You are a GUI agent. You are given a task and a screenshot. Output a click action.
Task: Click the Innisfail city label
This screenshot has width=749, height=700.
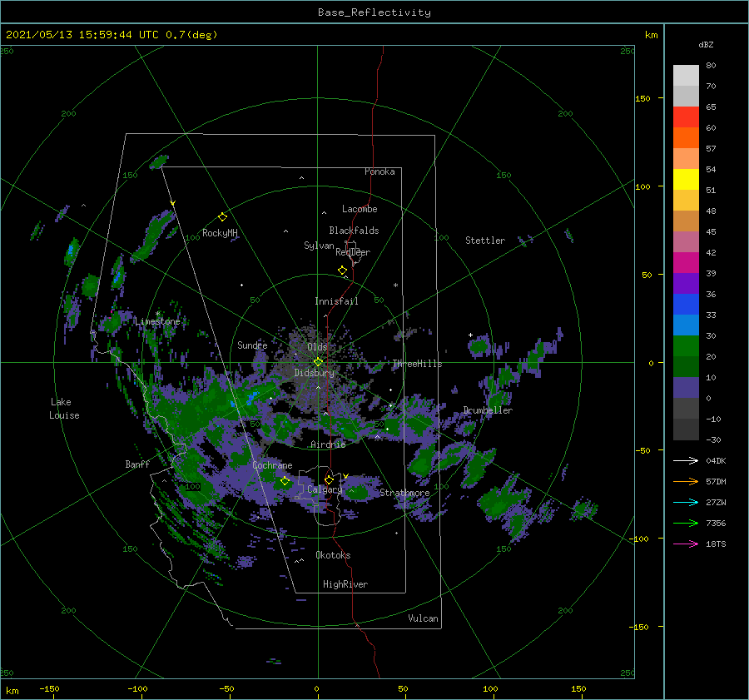pos(336,301)
